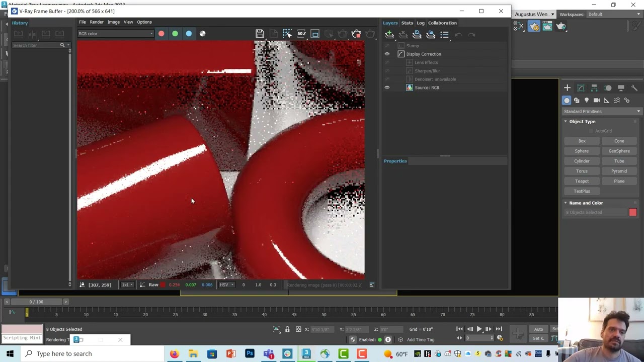The height and width of the screenshot is (362, 644).
Task: Click the Torus primitive button
Action: click(x=582, y=171)
